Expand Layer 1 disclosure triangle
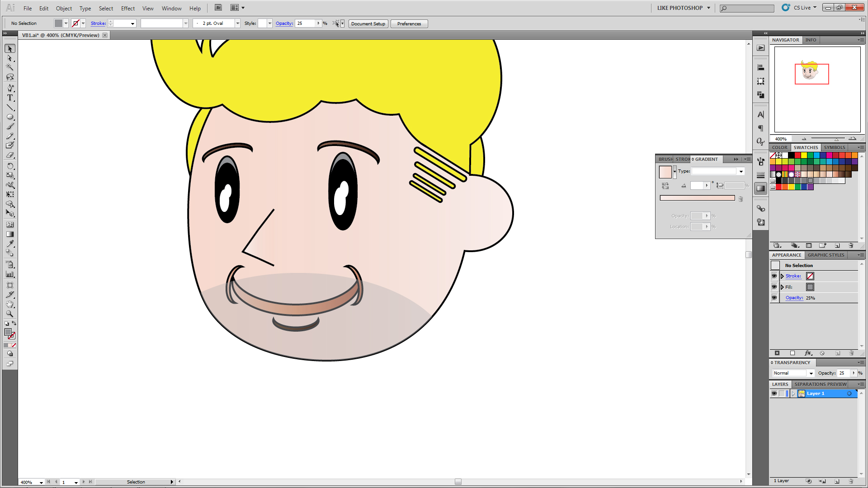 pos(793,394)
